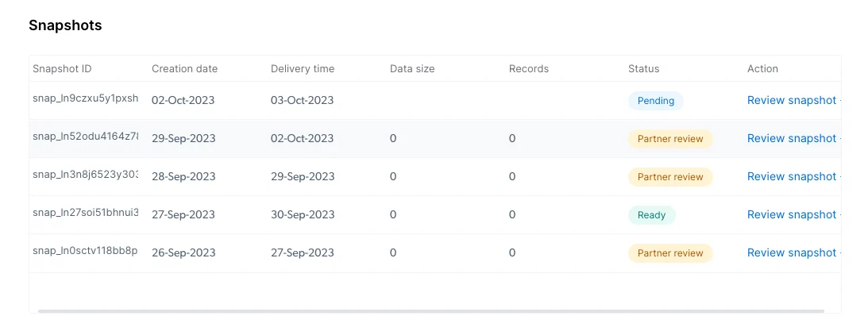Open Review snapshot for snap_ln3n8j6523y303
Screen dimensions: 868x316
coord(792,176)
